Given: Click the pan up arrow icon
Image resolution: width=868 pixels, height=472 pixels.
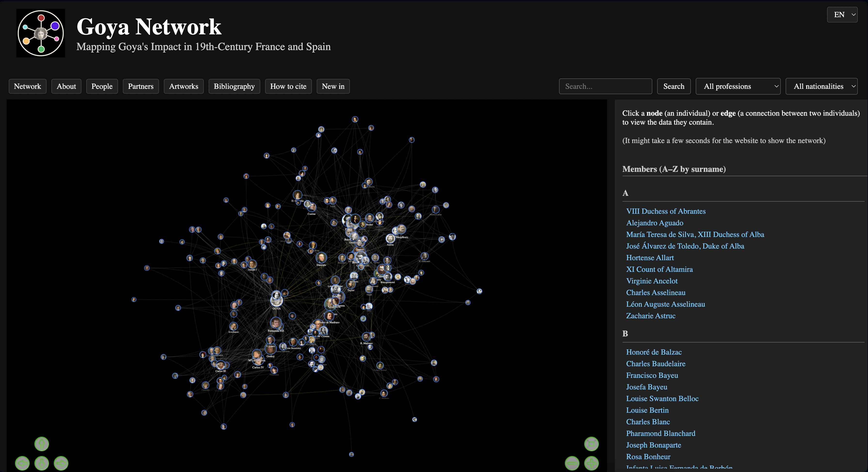Looking at the screenshot, I should click(42, 444).
